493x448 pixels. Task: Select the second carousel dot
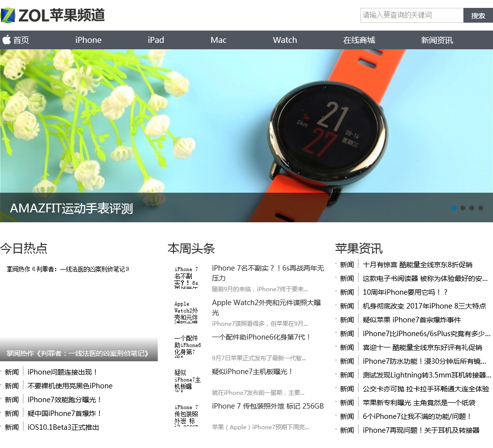coord(463,208)
